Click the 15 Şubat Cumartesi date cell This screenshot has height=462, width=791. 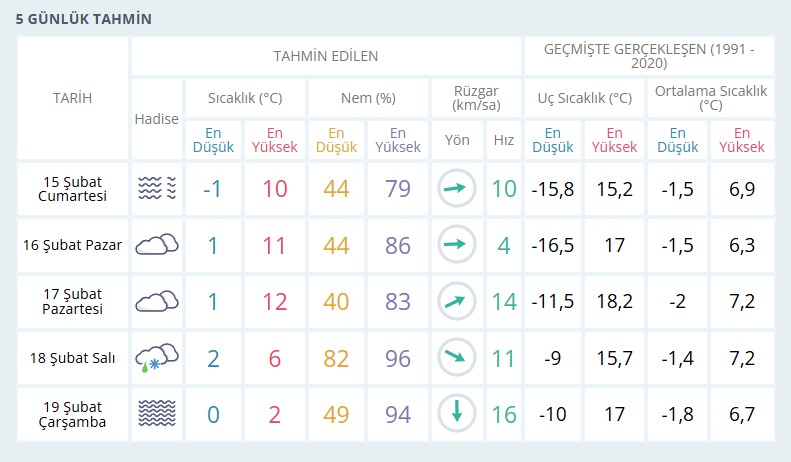tap(73, 188)
